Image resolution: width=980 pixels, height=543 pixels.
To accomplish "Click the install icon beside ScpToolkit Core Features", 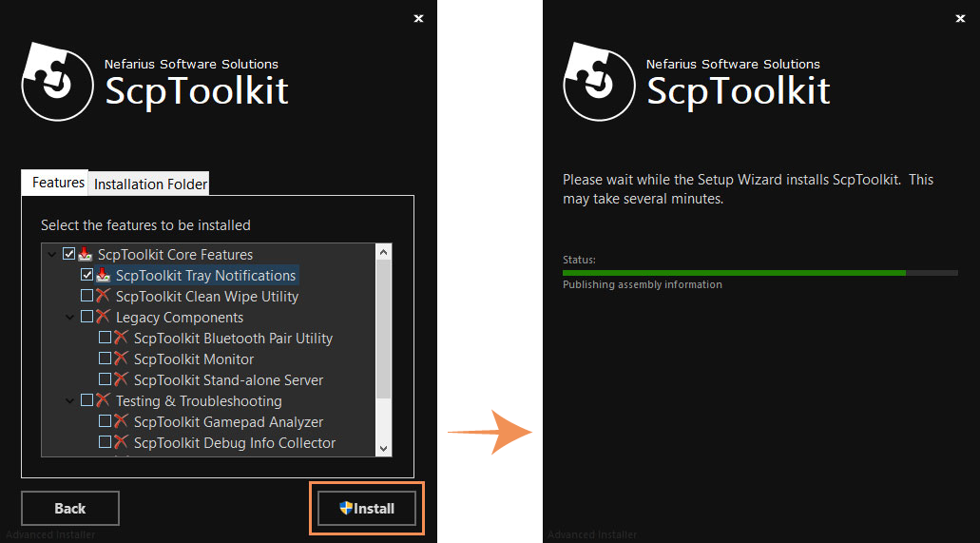I will [x=85, y=254].
